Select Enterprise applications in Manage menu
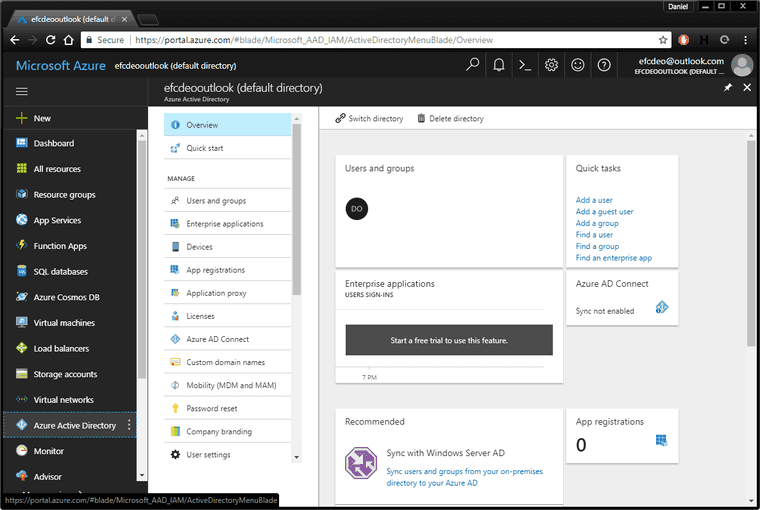Image resolution: width=760 pixels, height=510 pixels. pos(227,224)
